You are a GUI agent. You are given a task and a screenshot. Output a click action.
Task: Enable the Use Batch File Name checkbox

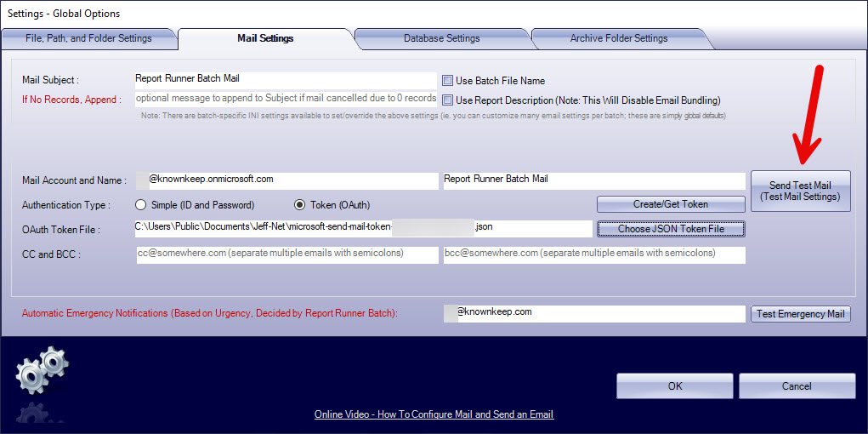447,81
